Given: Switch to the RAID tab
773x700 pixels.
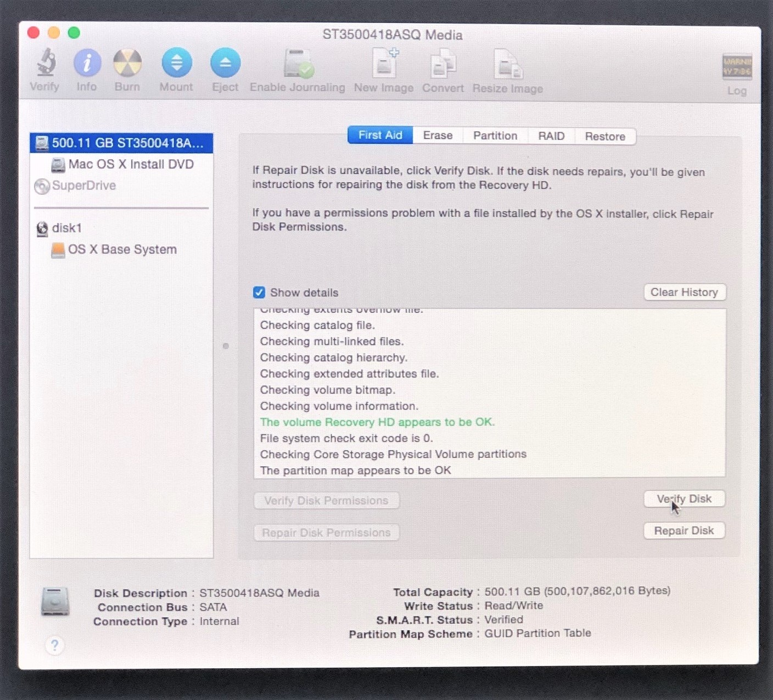Looking at the screenshot, I should 551,136.
